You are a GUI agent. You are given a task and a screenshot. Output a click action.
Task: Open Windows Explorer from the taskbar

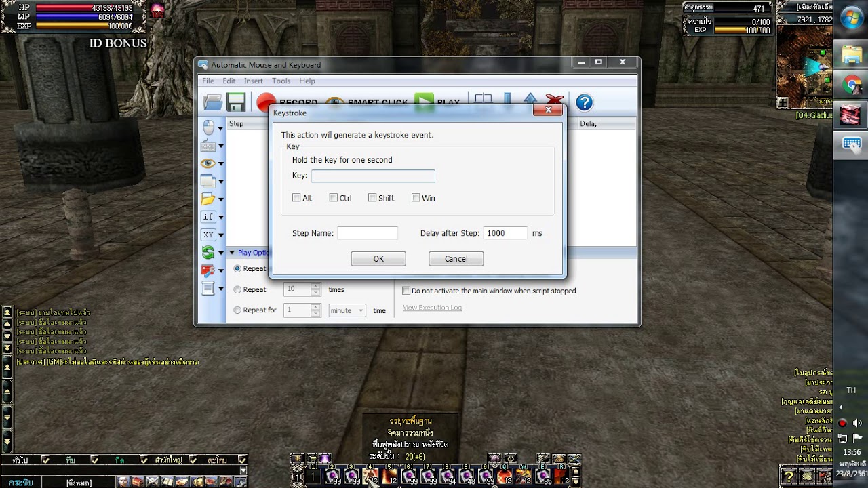(851, 55)
